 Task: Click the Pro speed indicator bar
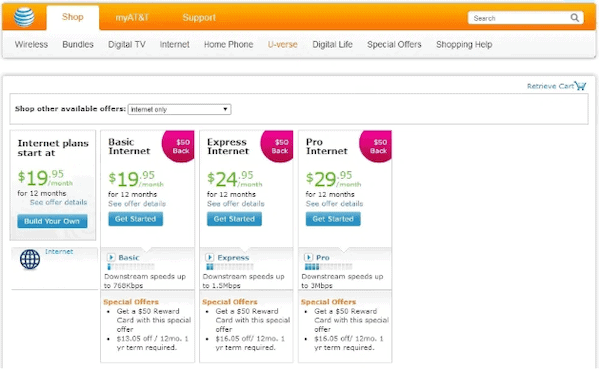(x=328, y=267)
